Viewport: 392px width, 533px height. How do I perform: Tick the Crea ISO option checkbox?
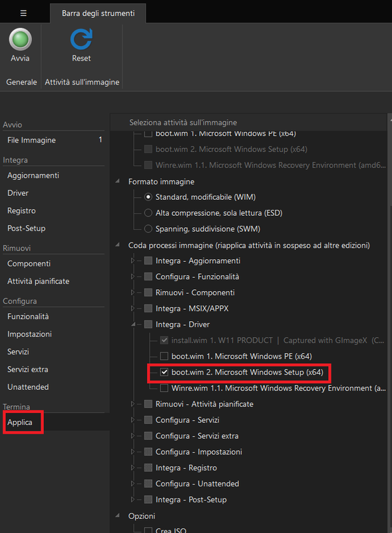tap(148, 530)
